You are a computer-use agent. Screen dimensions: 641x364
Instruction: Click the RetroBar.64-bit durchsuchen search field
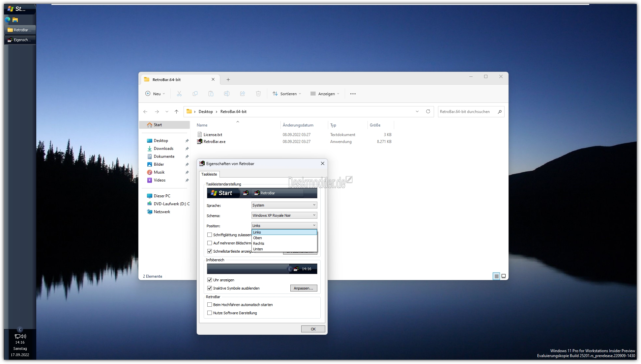471,112
